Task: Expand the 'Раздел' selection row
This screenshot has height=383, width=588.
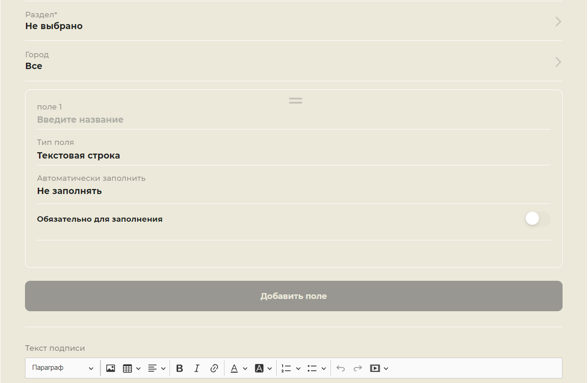Action: [x=293, y=21]
